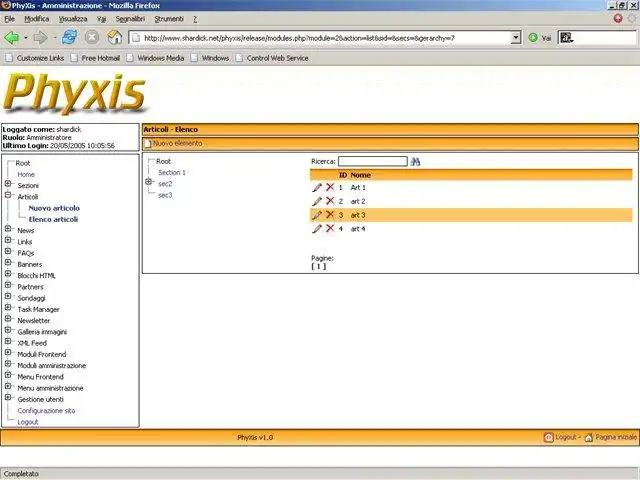The height and width of the screenshot is (480, 640).
Task: Click the Ricerca search input field
Action: pyautogui.click(x=373, y=161)
